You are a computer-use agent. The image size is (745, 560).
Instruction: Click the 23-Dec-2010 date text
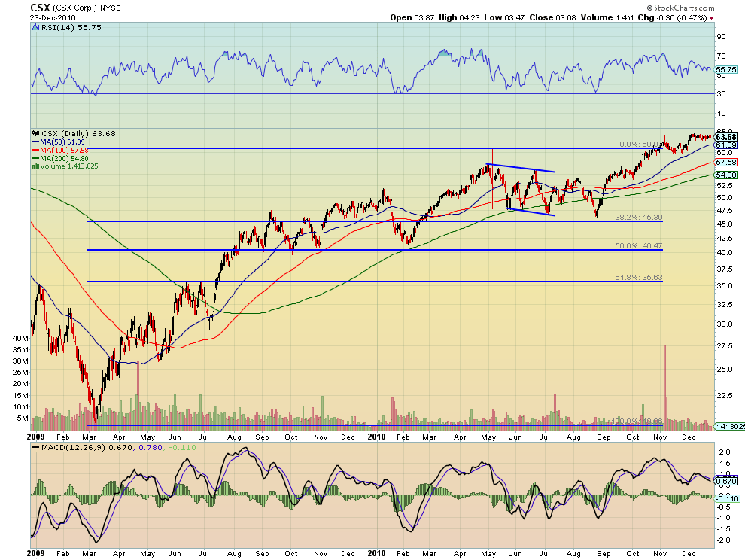pos(53,17)
